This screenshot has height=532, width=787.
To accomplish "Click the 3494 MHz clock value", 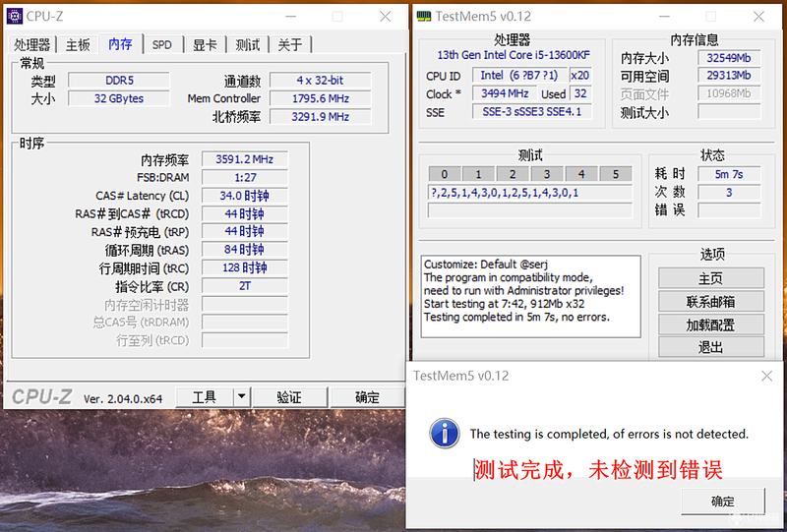I will (x=505, y=93).
